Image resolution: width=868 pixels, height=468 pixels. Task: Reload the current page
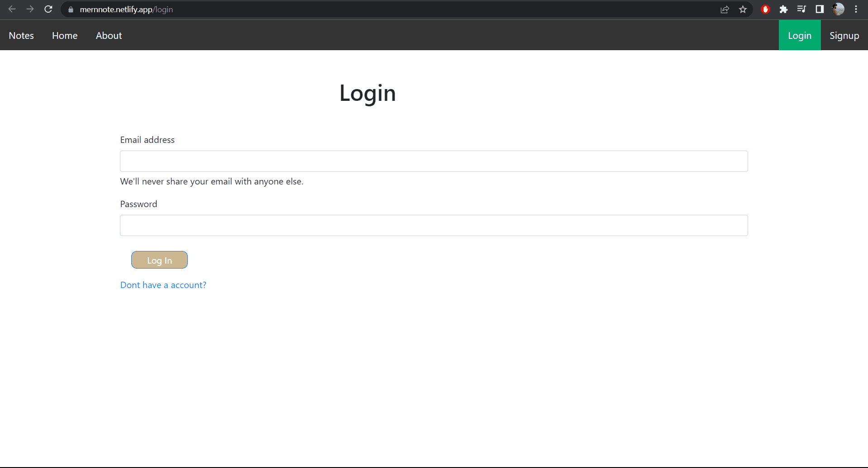(x=48, y=9)
